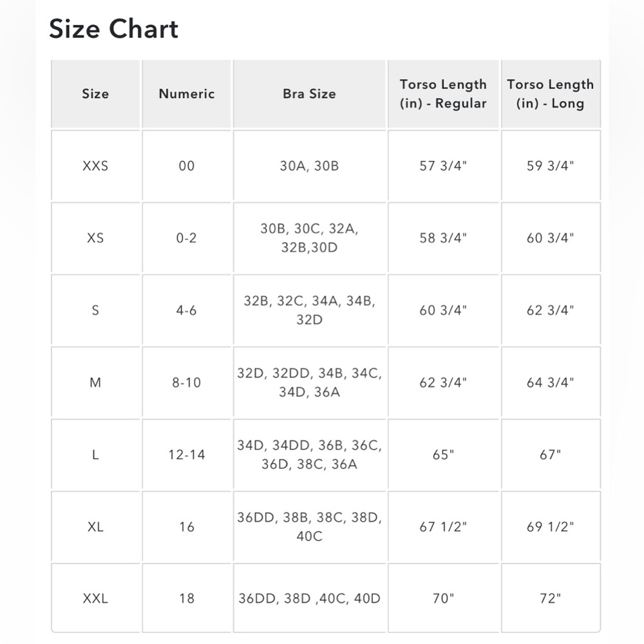The width and height of the screenshot is (644, 644).
Task: Select numeric value 12-14 cell
Action: click(187, 454)
